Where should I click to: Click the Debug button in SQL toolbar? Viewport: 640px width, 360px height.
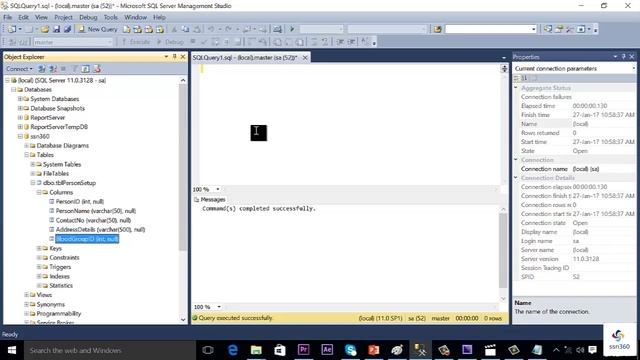[171, 42]
